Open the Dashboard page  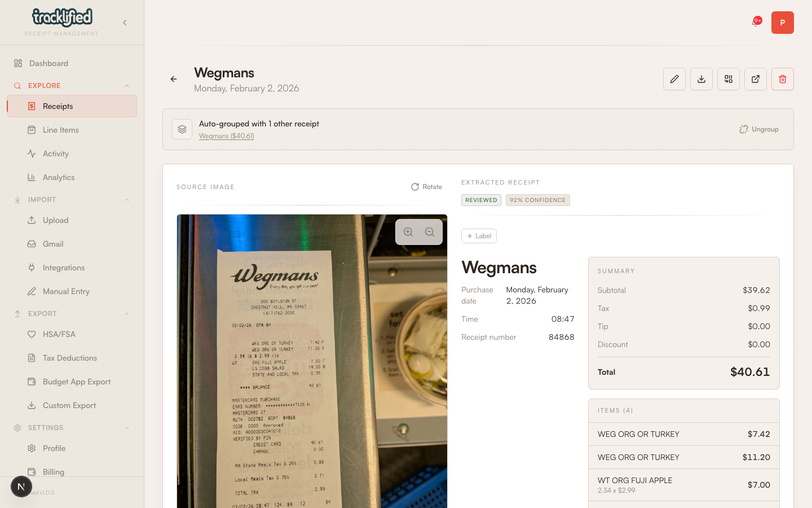[x=72, y=63]
